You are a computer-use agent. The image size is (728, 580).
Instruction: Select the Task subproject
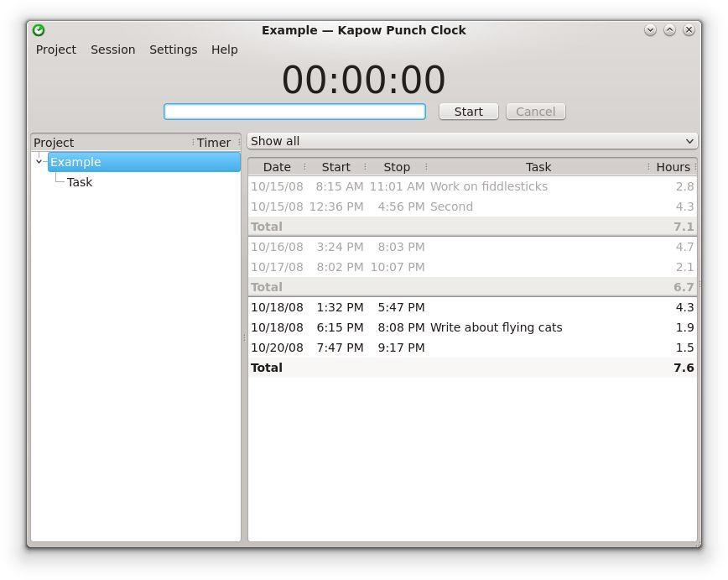(80, 182)
